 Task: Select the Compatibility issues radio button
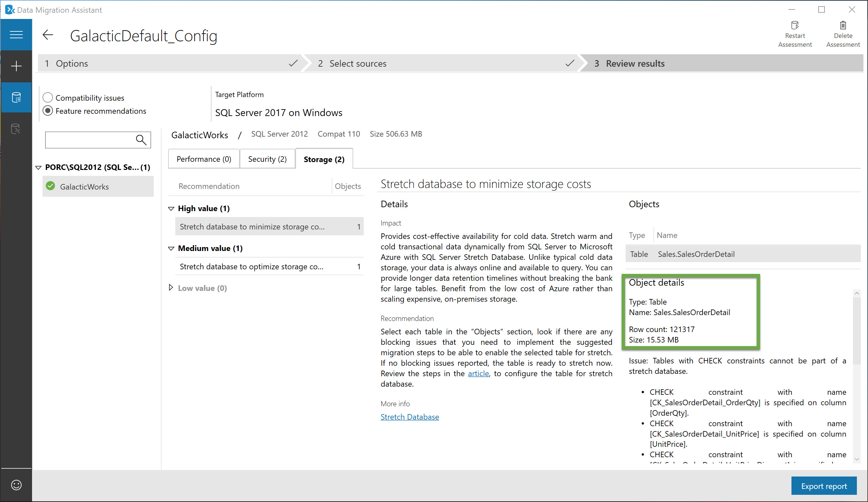(x=48, y=97)
